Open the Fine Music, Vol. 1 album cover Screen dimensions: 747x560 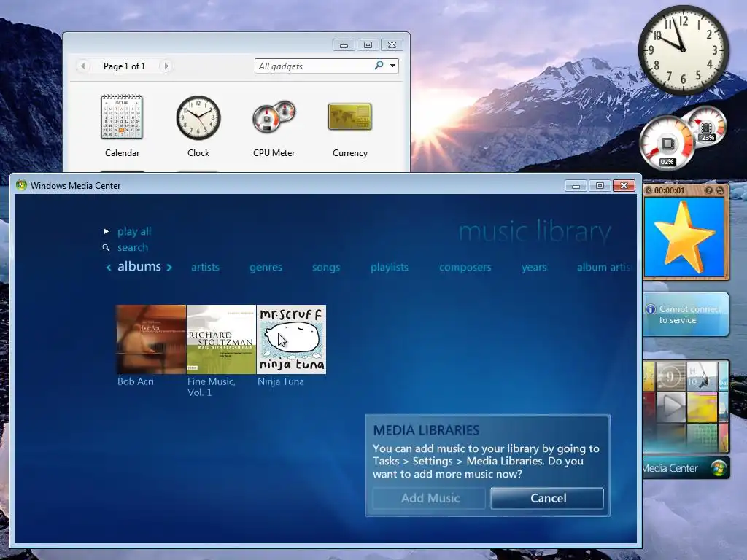click(221, 339)
